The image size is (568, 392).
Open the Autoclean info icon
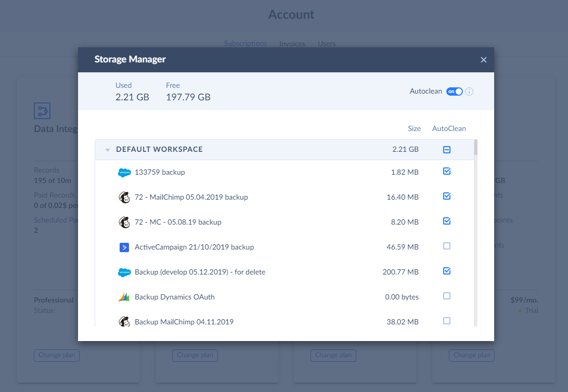(x=469, y=92)
